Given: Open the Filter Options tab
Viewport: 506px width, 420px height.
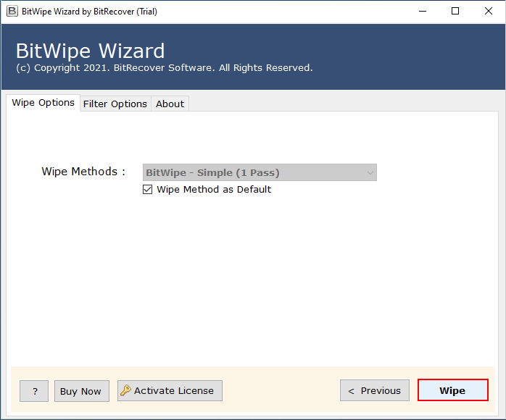Looking at the screenshot, I should tap(115, 104).
